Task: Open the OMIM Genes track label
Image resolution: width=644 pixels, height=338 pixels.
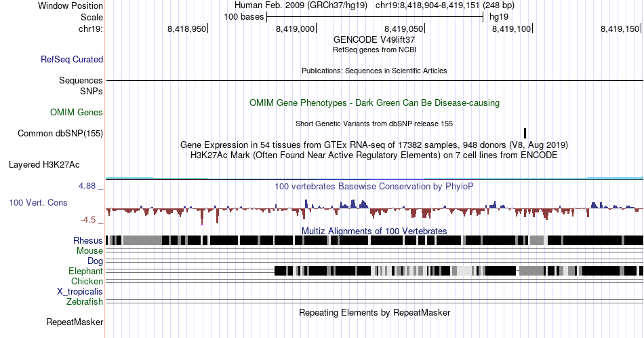Action: (x=77, y=112)
